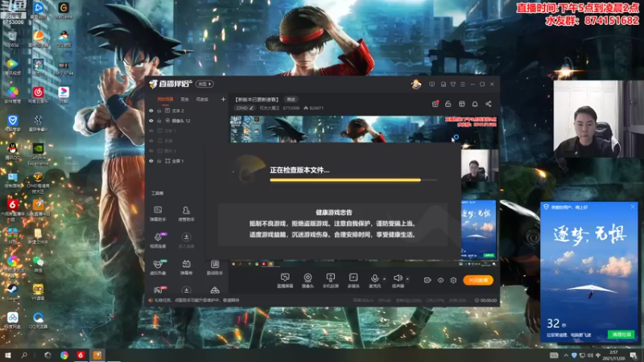Click the gift box icon with red badge

tap(435, 104)
